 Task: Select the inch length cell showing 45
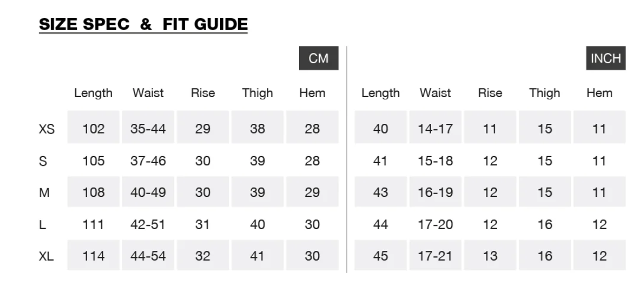(380, 255)
